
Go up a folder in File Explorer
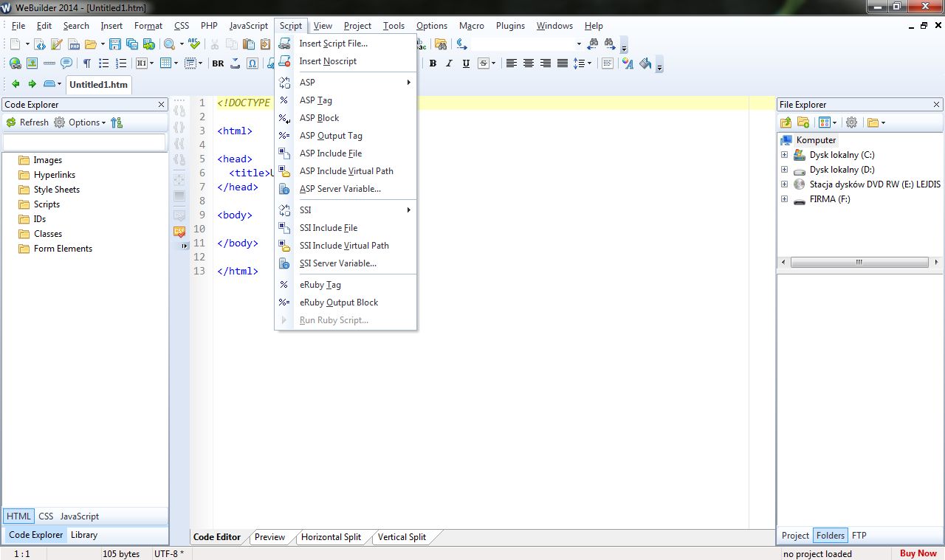[786, 122]
